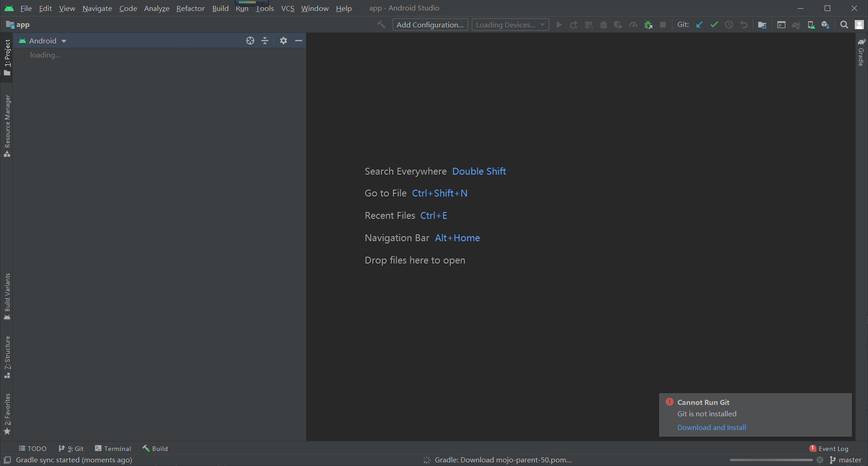Image resolution: width=868 pixels, height=466 pixels.
Task: Open Project panel gear settings
Action: click(x=284, y=41)
